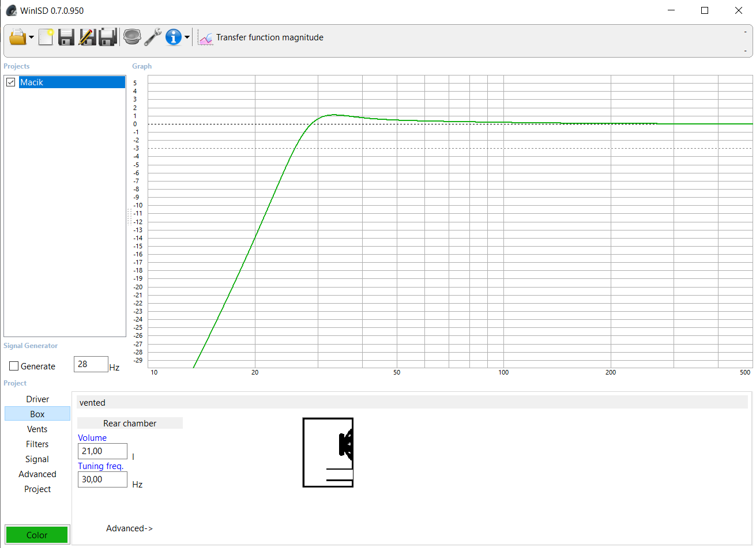The width and height of the screenshot is (756, 548).
Task: Enable the Generate signal checkbox
Action: pyautogui.click(x=14, y=366)
